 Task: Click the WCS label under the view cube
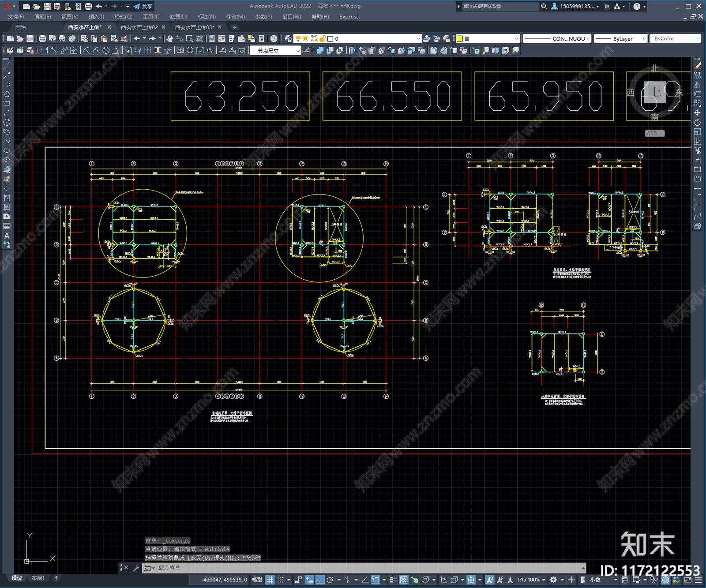[655, 133]
